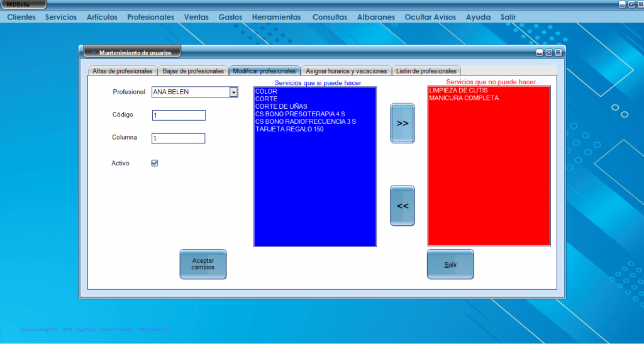Select CORTE in the blue list
Viewport: 644px width, 344px height.
coord(266,99)
